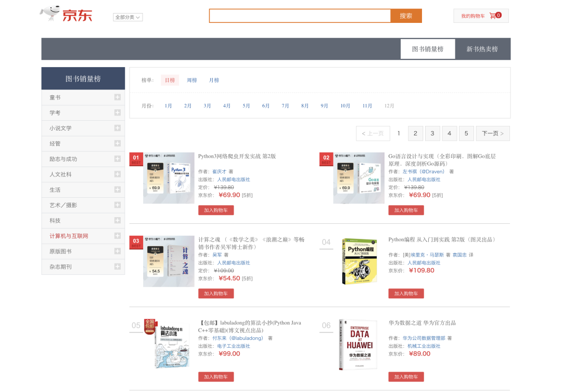Expand the 励志与成功 plus icon
The height and width of the screenshot is (392, 562).
tap(117, 159)
